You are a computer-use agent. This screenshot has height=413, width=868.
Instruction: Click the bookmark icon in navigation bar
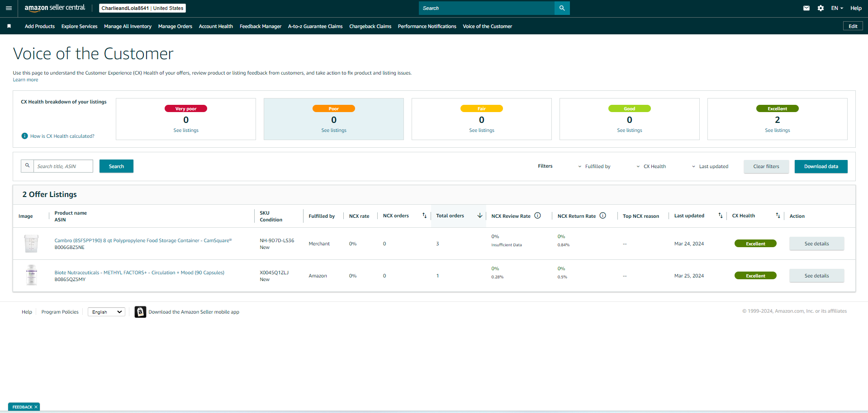coord(9,26)
